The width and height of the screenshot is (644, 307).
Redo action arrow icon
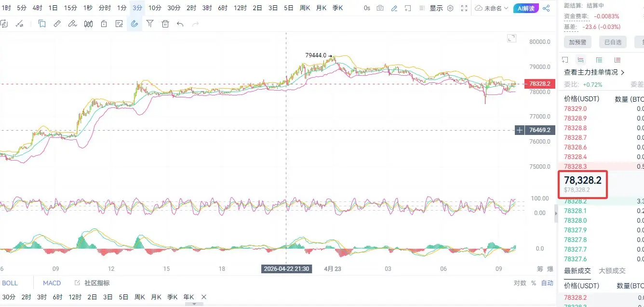tap(195, 24)
